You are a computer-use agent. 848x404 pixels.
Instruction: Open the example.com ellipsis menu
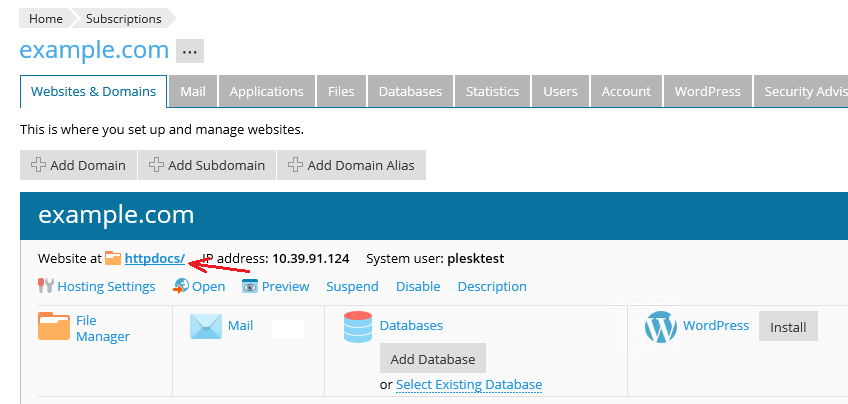190,51
